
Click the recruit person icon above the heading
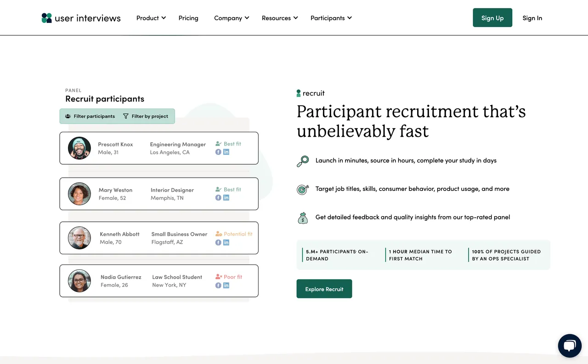[x=299, y=93]
